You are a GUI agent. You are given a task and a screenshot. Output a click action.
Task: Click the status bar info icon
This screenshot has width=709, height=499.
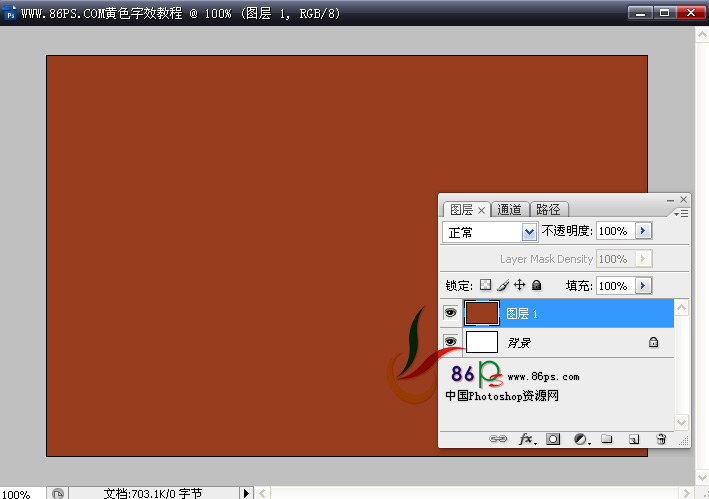58,493
